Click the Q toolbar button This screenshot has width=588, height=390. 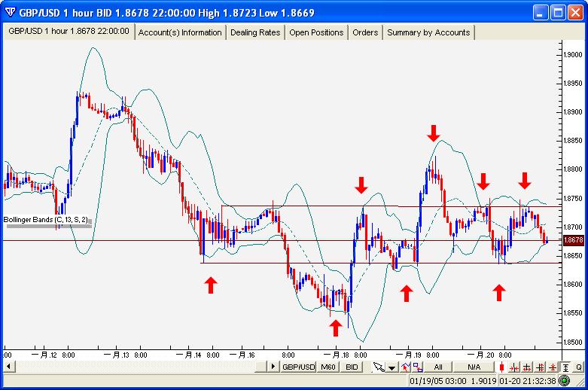[x=579, y=367]
